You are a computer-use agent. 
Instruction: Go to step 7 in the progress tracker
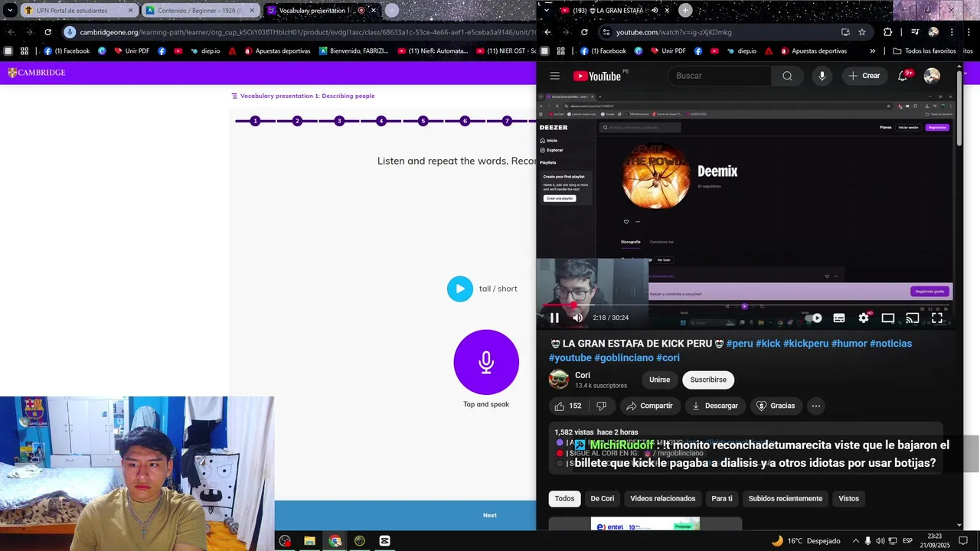(507, 121)
